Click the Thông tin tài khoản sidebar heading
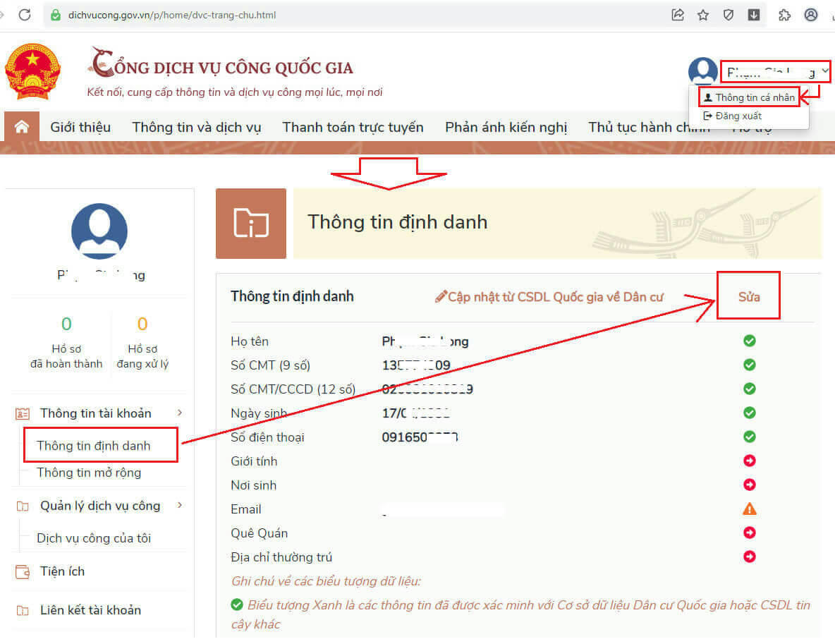Viewport: 835px width, 644px height. [x=96, y=413]
